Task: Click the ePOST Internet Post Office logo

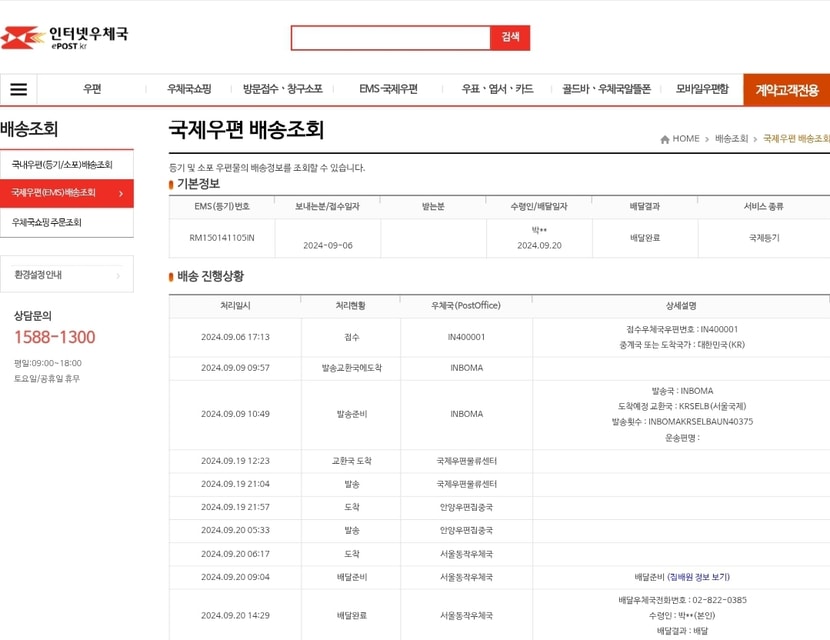Action: pyautogui.click(x=65, y=38)
